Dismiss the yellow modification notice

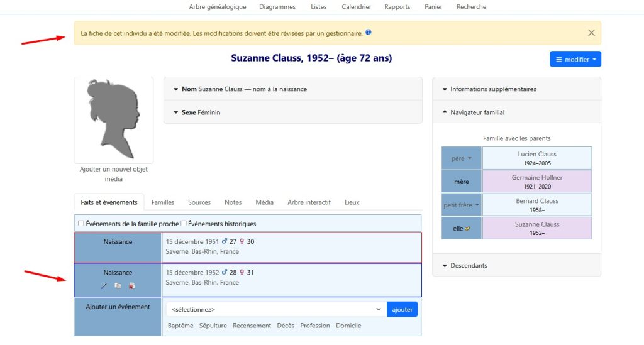[x=591, y=33]
